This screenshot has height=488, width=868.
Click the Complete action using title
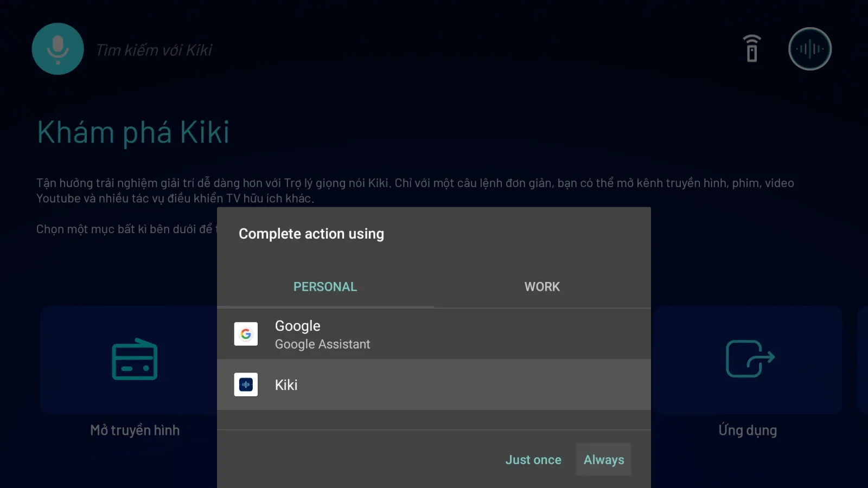311,234
